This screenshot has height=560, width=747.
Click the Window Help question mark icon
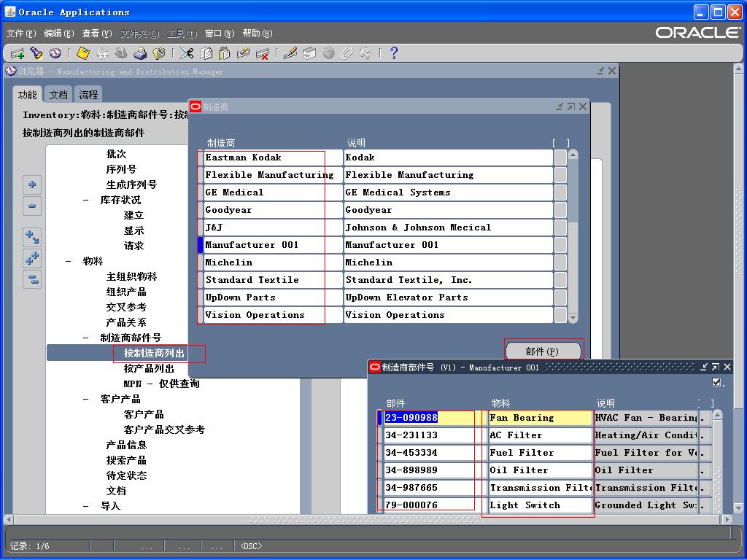point(393,53)
